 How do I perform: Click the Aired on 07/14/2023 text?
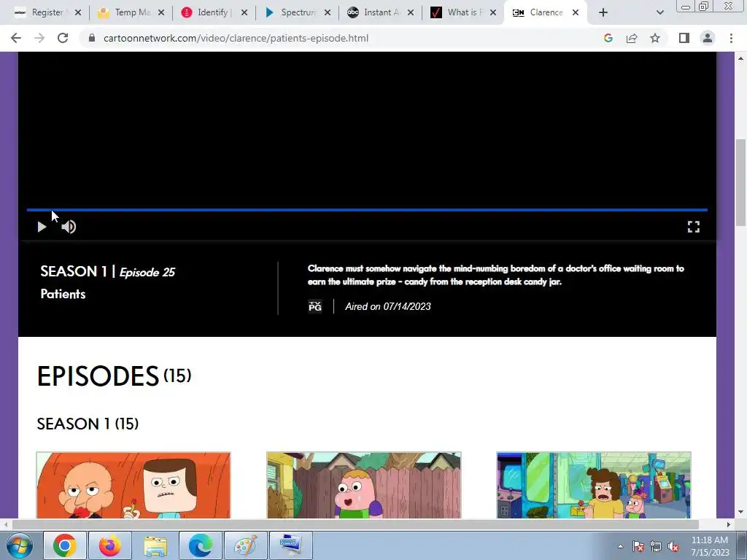pos(388,307)
